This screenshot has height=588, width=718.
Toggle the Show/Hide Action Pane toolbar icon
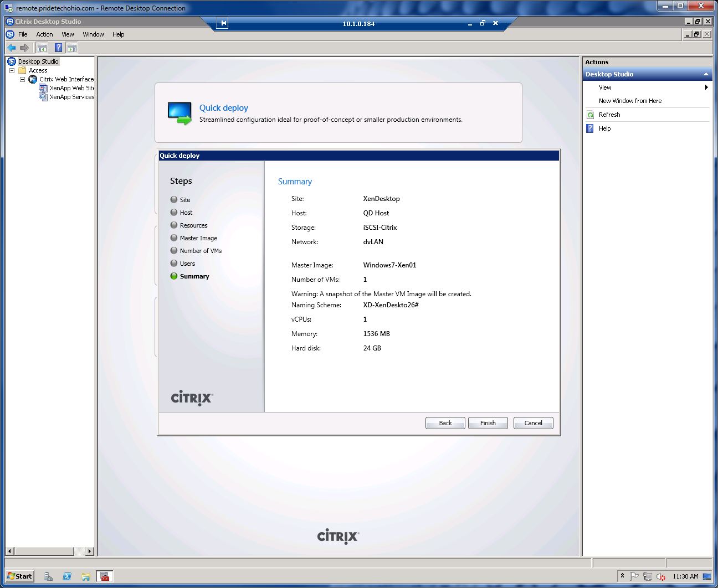(72, 48)
